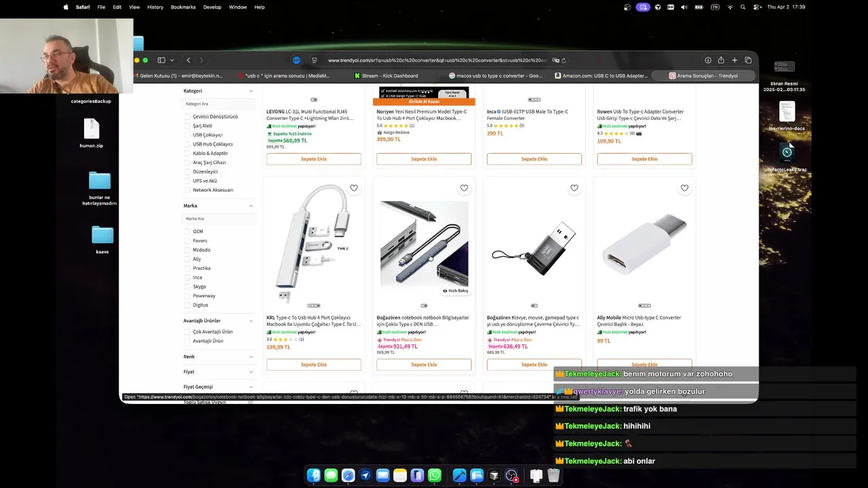Screen dimensions: 868x488
Task: Open the File menu
Action: coord(101,7)
